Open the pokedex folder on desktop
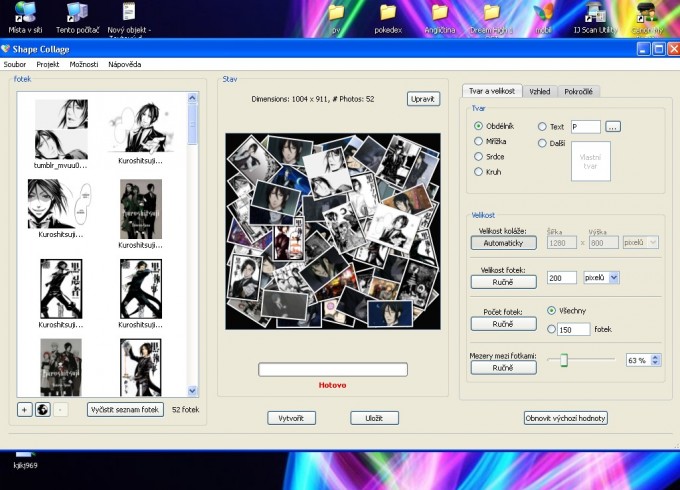Image resolution: width=680 pixels, height=490 pixels. click(388, 18)
